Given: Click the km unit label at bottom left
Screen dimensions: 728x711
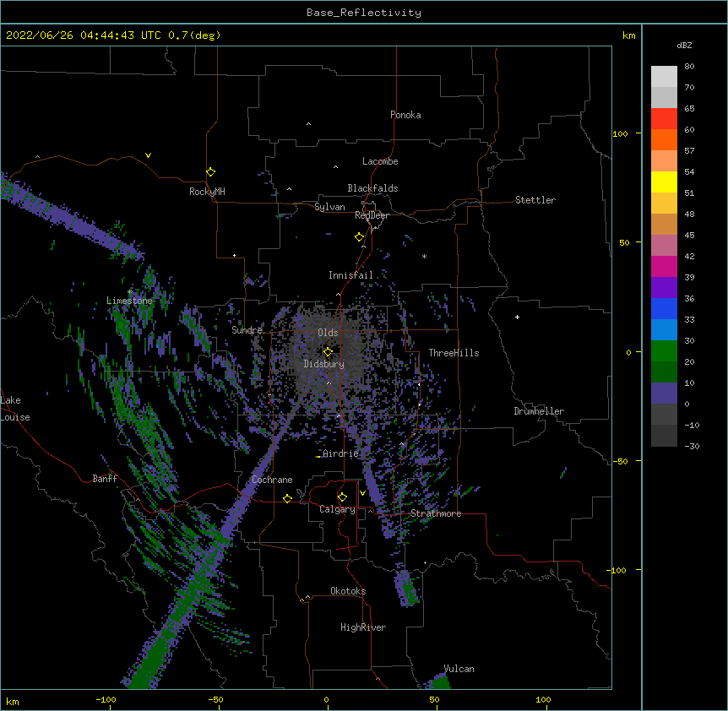Looking at the screenshot, I should coord(13,701).
